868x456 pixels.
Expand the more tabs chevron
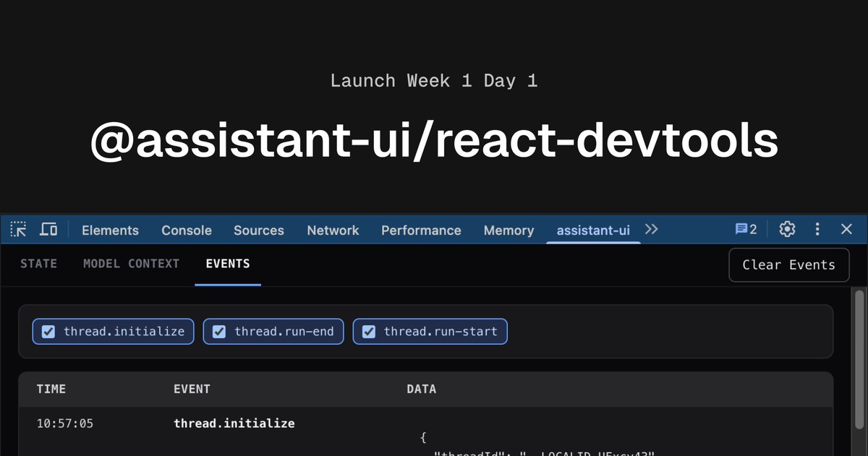[x=652, y=229]
